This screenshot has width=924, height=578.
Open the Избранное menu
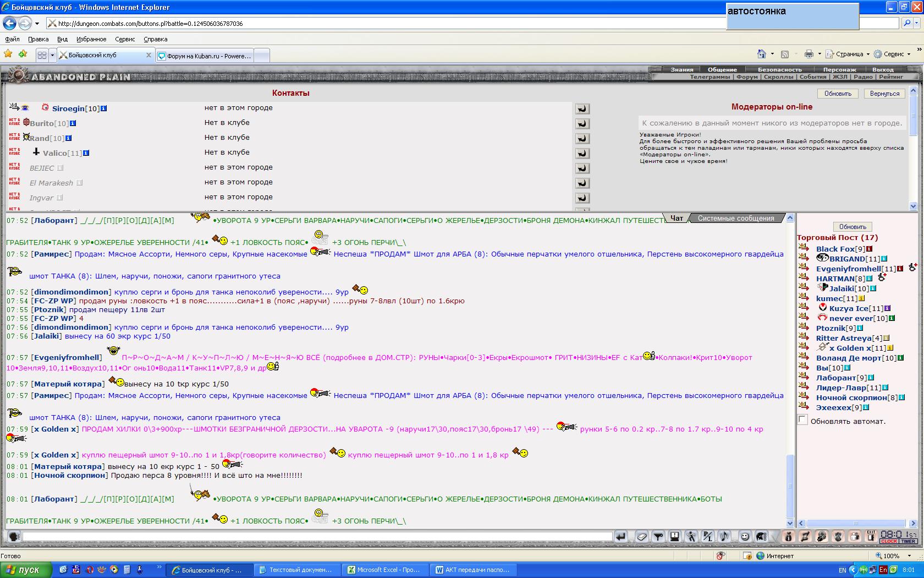point(91,39)
